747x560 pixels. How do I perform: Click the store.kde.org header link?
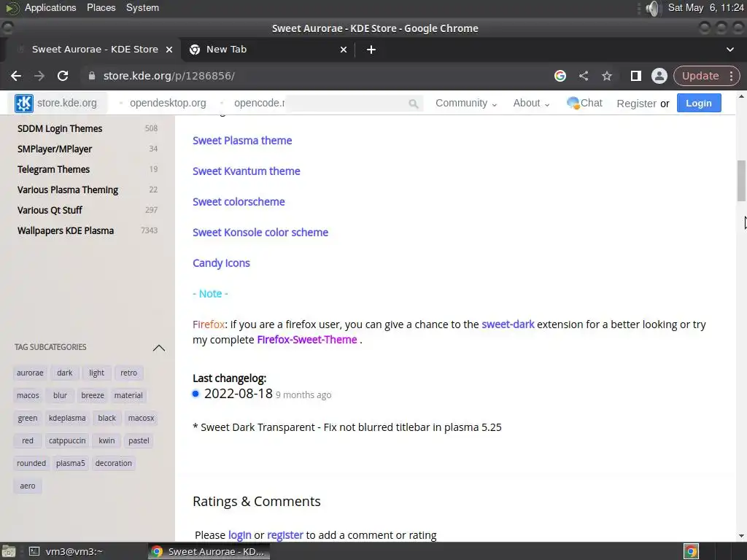pyautogui.click(x=66, y=104)
